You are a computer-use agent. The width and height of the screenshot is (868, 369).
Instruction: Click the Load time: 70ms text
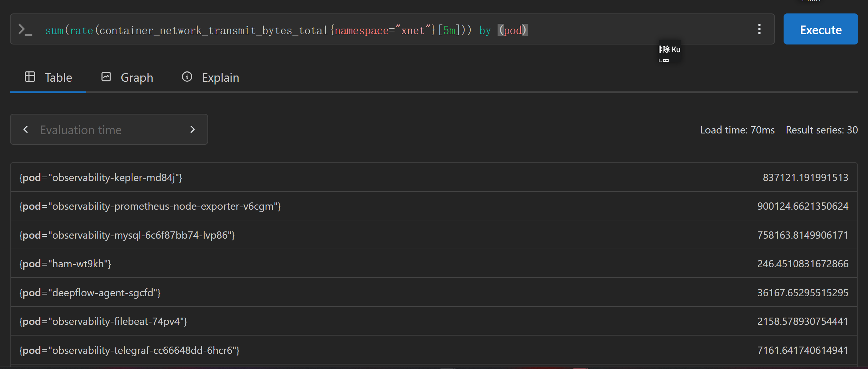tap(737, 130)
